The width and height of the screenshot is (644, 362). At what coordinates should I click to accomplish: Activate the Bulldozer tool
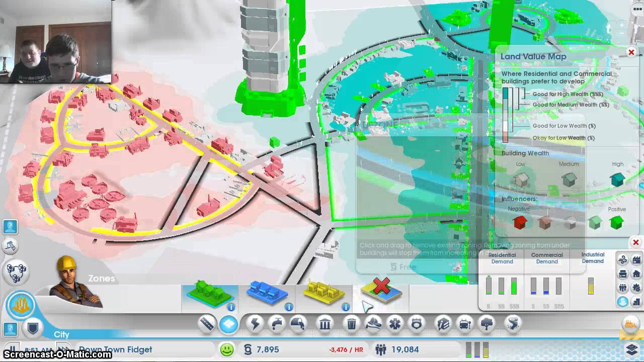point(630,323)
